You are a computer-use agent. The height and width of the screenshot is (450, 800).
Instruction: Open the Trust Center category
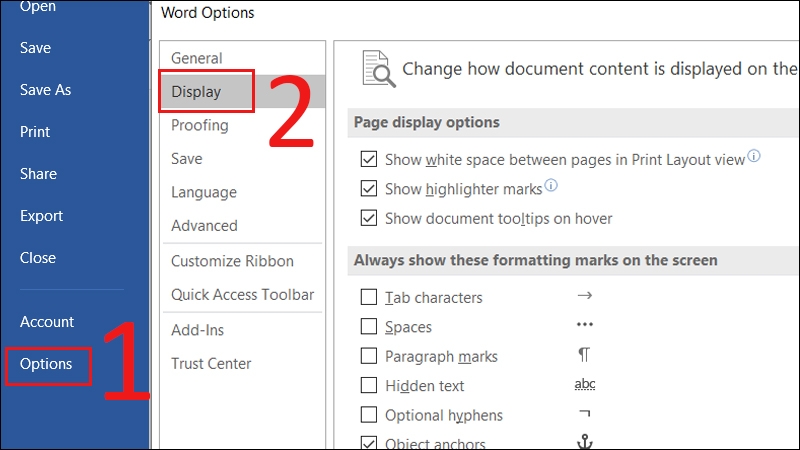211,364
